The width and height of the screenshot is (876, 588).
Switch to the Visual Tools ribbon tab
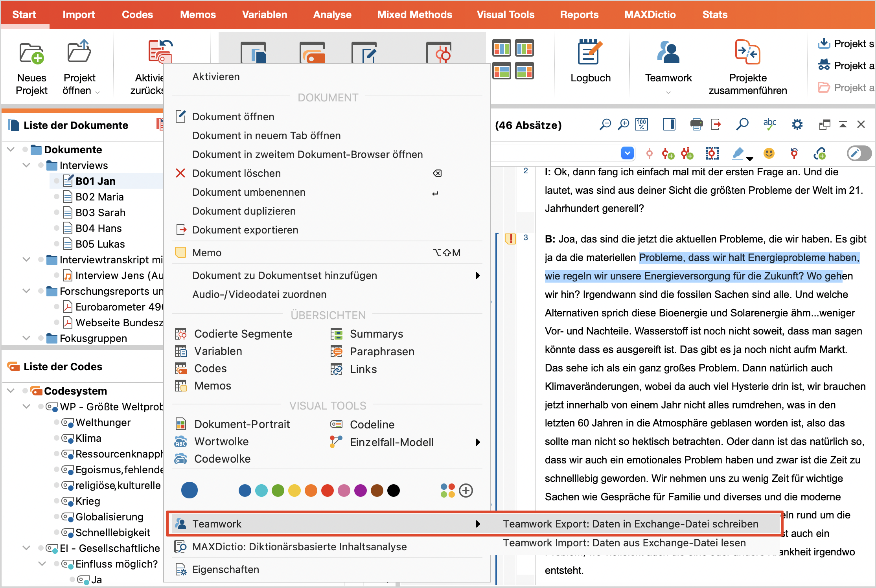pos(506,15)
